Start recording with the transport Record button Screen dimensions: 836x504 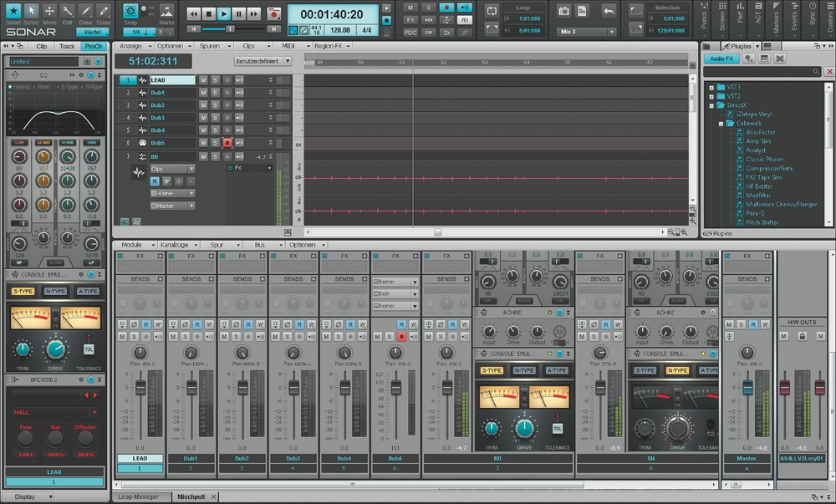pos(273,14)
